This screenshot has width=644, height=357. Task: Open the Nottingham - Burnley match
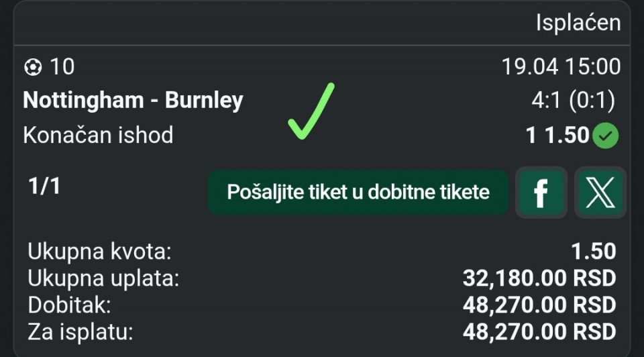click(x=133, y=101)
